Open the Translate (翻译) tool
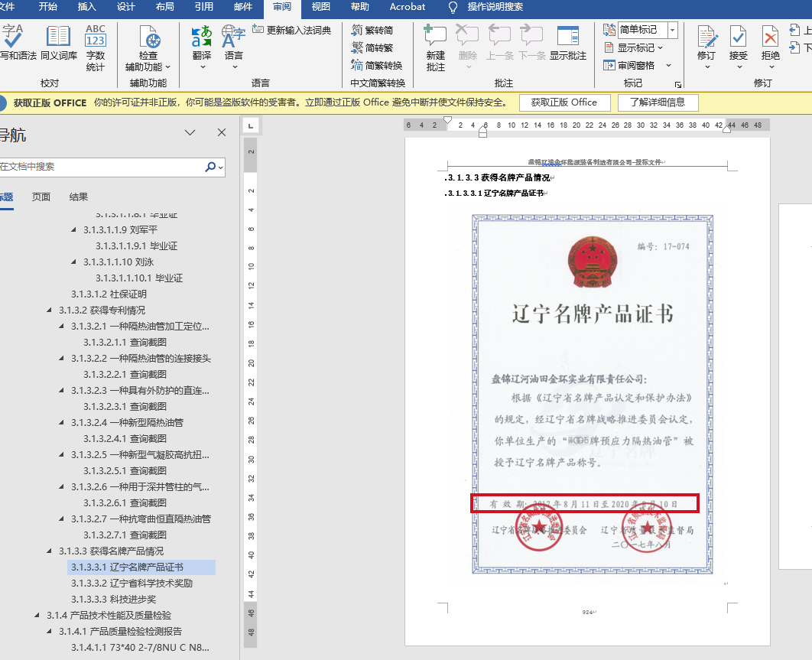 tap(201, 47)
